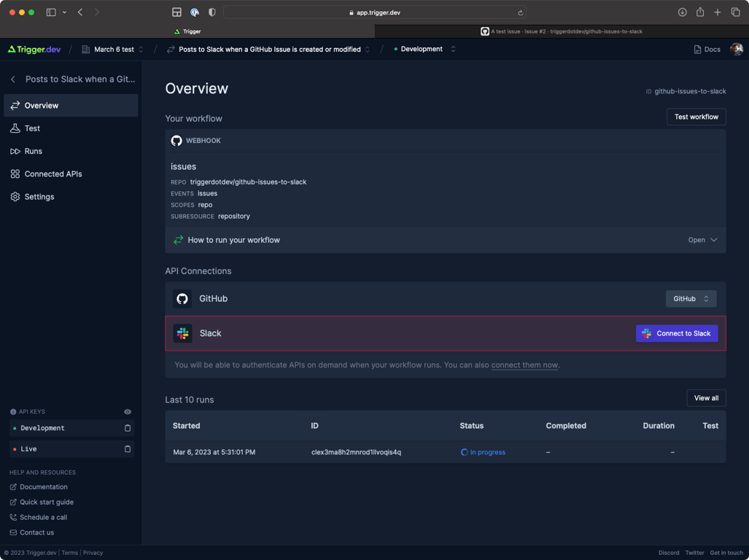This screenshot has height=560, width=749.
Task: Copy the Development API key
Action: pyautogui.click(x=128, y=428)
